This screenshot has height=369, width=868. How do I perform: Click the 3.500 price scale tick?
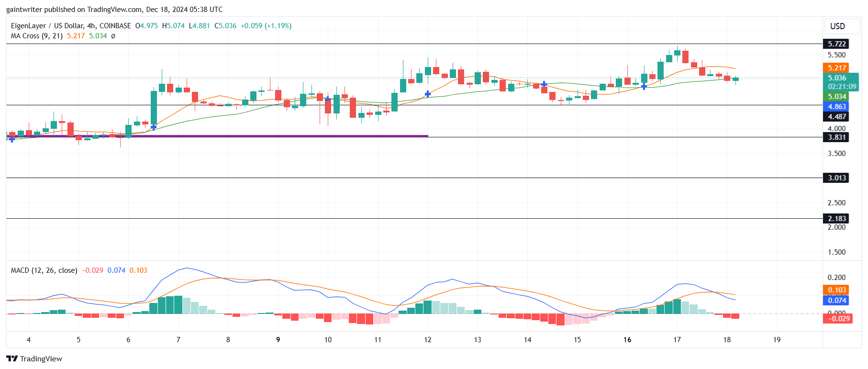pyautogui.click(x=837, y=154)
